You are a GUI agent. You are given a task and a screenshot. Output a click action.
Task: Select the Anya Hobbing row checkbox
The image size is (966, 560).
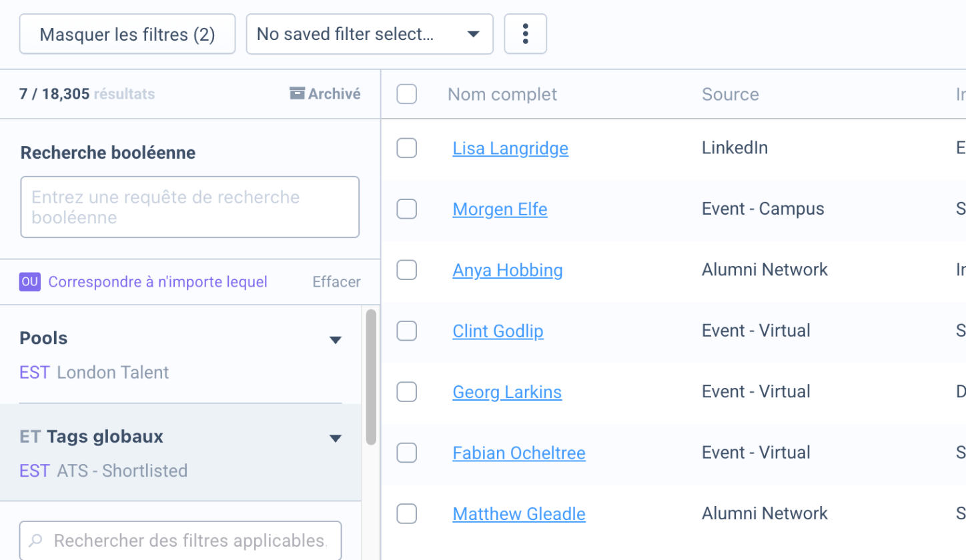pos(407,270)
